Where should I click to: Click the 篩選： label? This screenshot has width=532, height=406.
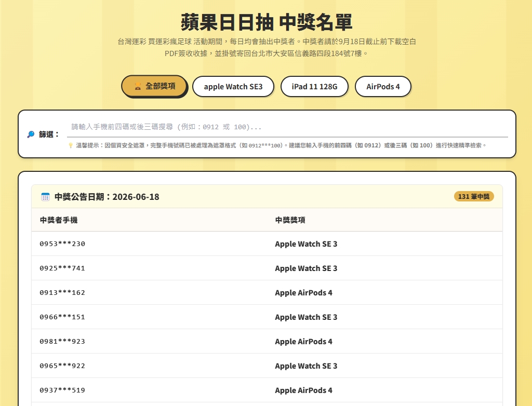49,134
